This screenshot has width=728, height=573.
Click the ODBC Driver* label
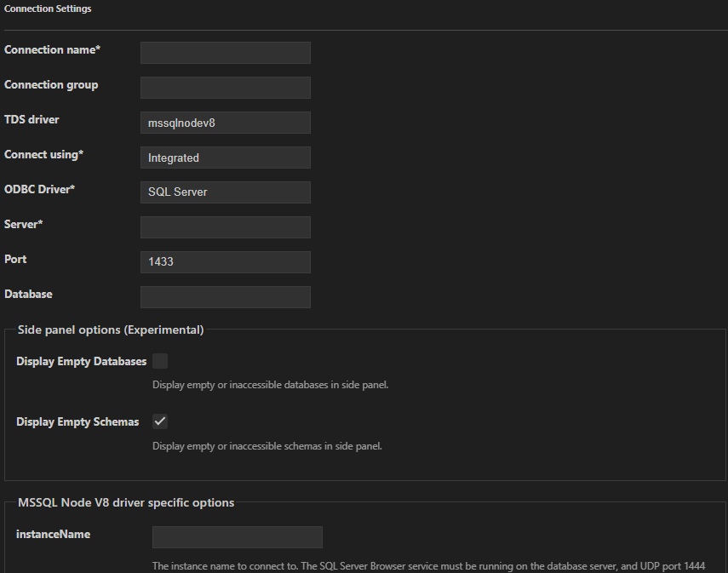point(39,189)
